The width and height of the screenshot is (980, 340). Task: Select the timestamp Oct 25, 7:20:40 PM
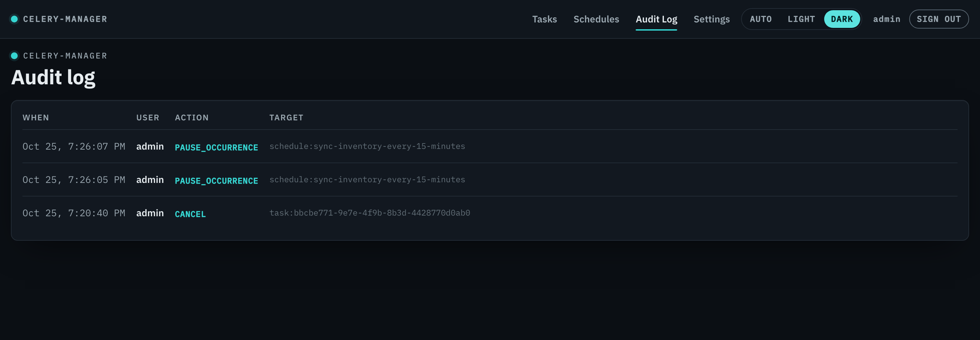74,213
